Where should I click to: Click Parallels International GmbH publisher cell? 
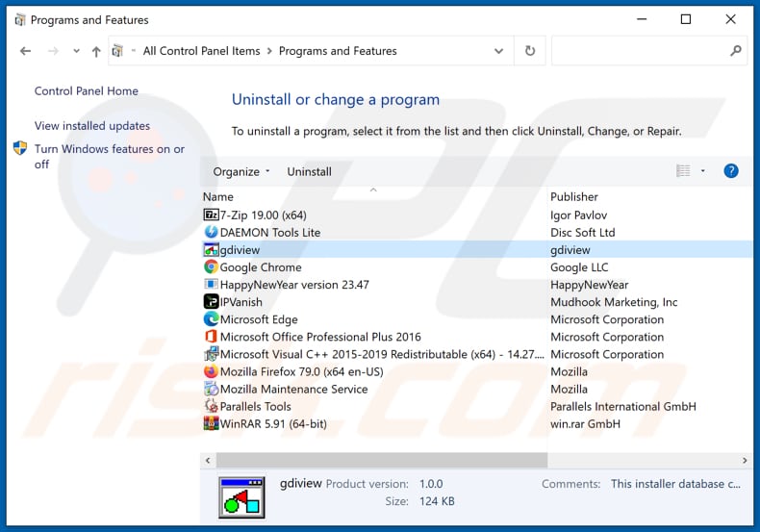622,407
